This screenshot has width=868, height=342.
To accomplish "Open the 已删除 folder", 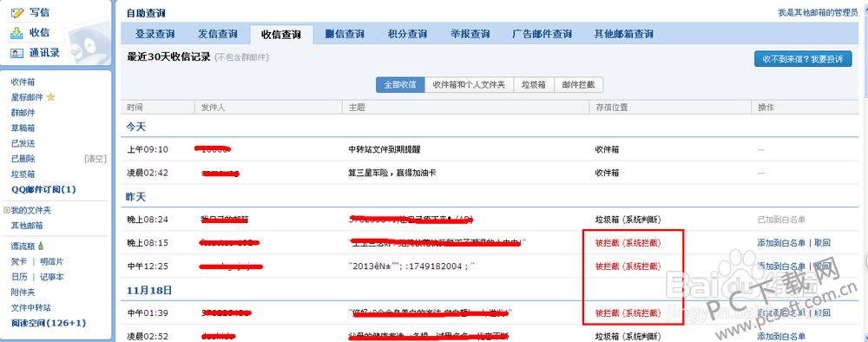I will (x=23, y=159).
